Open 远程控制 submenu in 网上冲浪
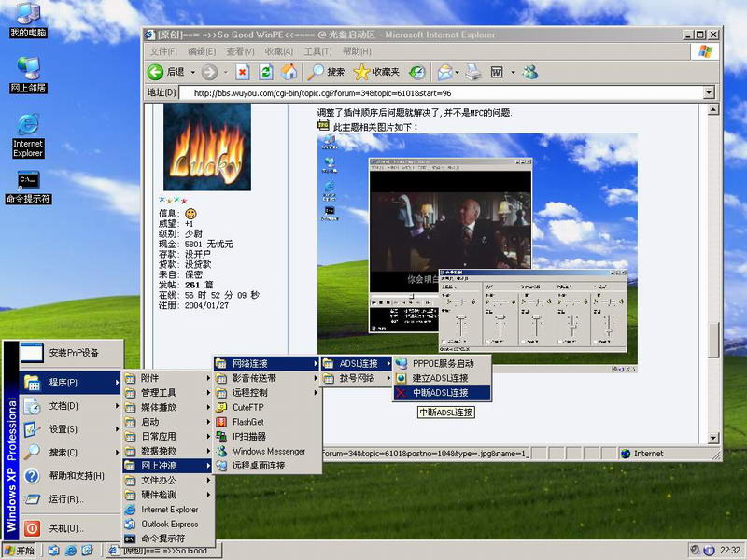This screenshot has width=747, height=560. point(267,393)
